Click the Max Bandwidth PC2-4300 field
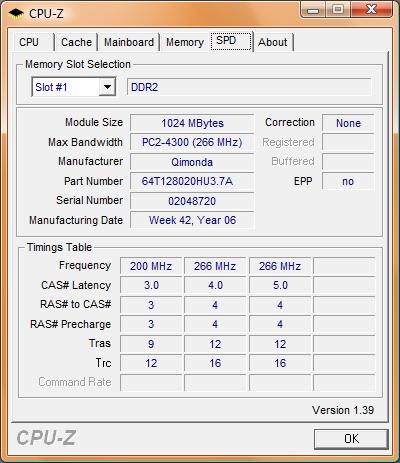Viewport: 400px width, 463px height. click(192, 143)
